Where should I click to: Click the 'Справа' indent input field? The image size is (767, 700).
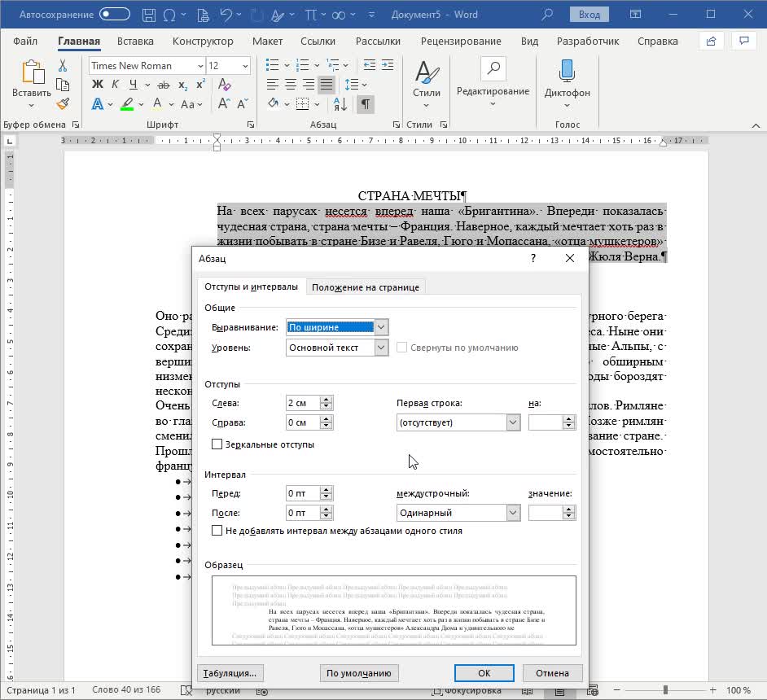(x=303, y=422)
